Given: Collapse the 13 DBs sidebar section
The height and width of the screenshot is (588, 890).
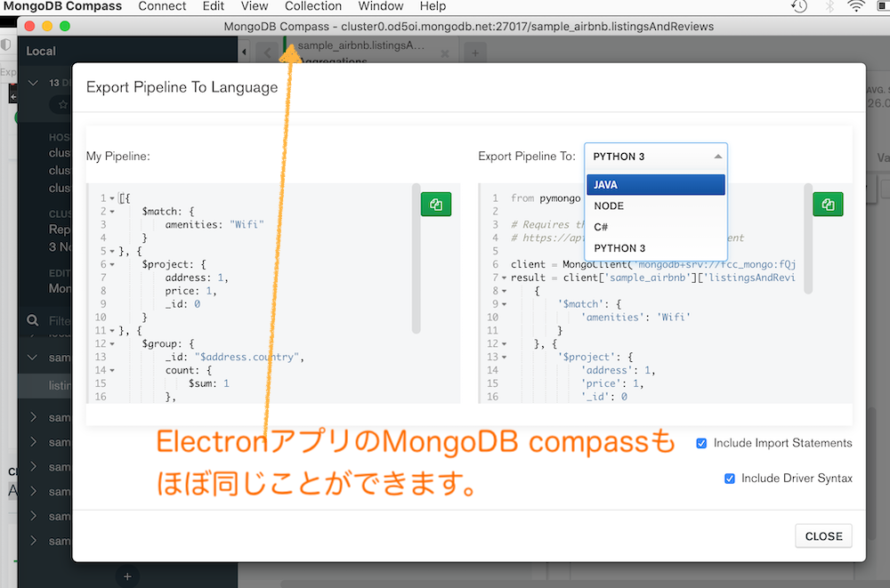Looking at the screenshot, I should click(33, 83).
